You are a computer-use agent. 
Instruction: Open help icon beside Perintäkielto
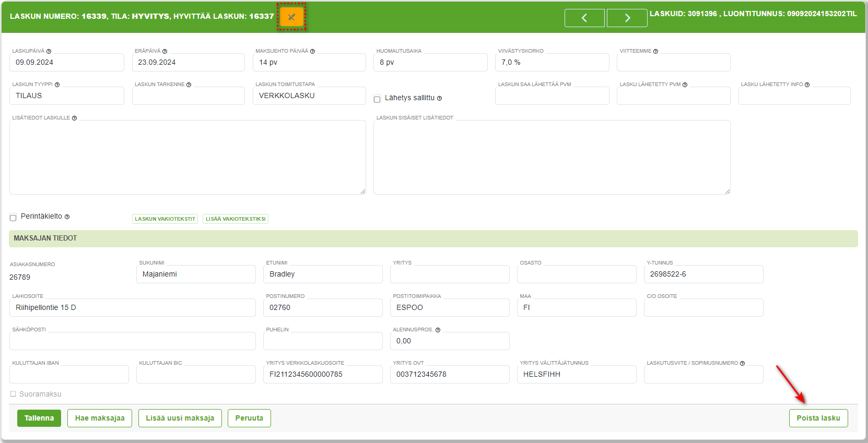[x=67, y=217]
